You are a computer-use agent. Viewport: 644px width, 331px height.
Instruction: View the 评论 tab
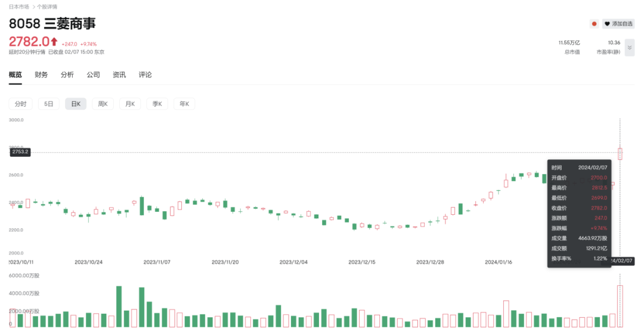pyautogui.click(x=145, y=75)
